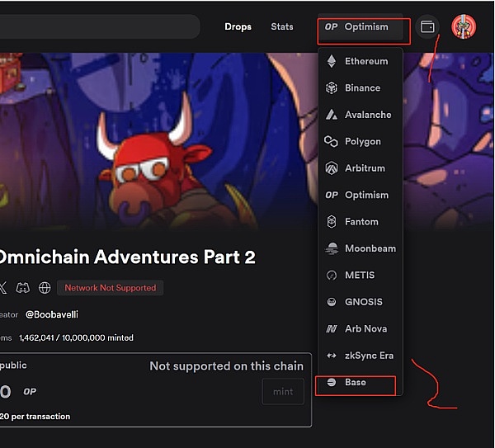Click the Avalanche triangle icon
The width and height of the screenshot is (495, 448).
tap(331, 115)
